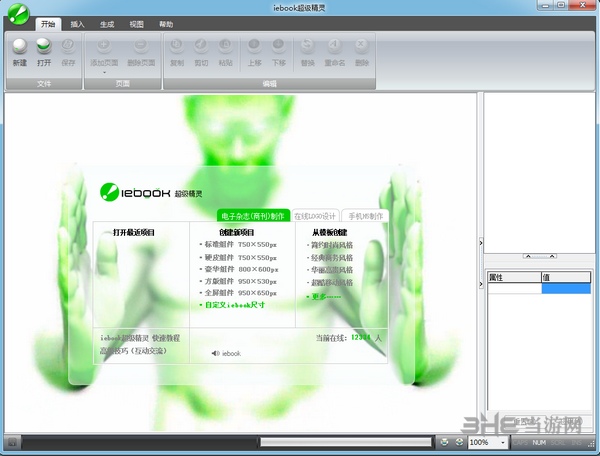
Task: Click the 重命名 (Rename) icon
Action: (x=333, y=45)
